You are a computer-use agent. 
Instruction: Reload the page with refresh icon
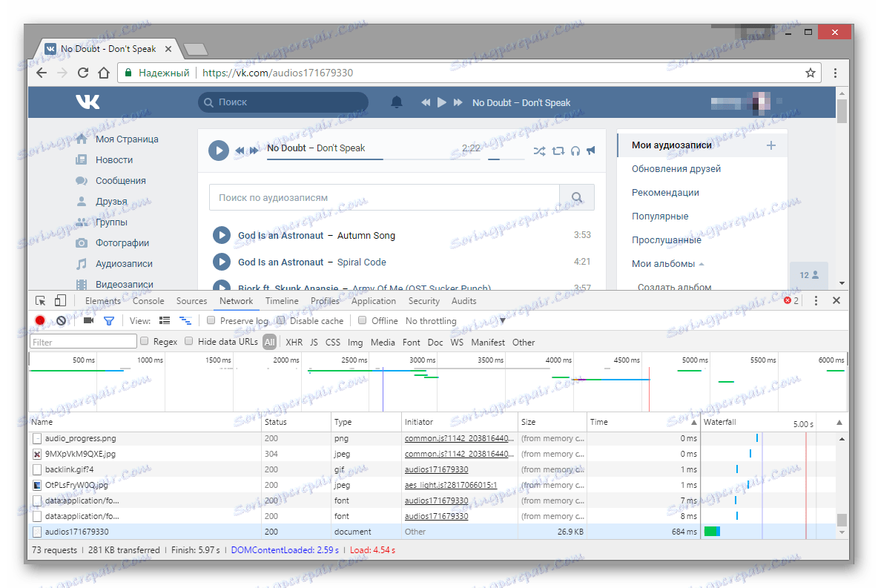(x=83, y=73)
